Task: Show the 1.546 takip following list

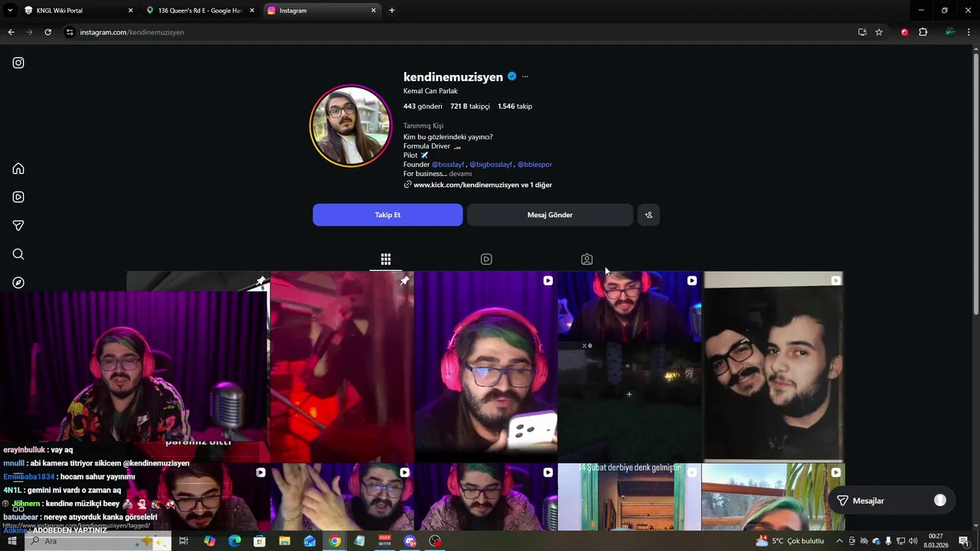Action: pos(514,106)
